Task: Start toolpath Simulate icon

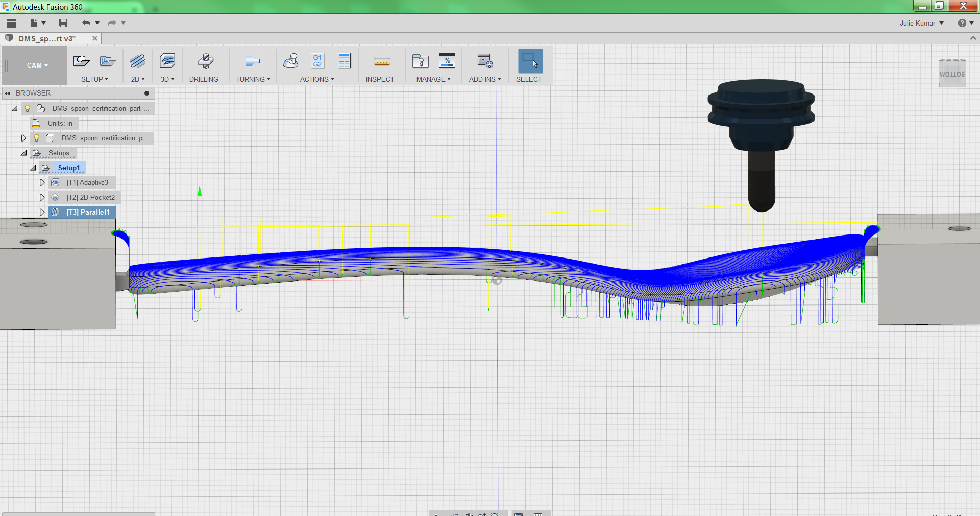Action: click(x=291, y=61)
